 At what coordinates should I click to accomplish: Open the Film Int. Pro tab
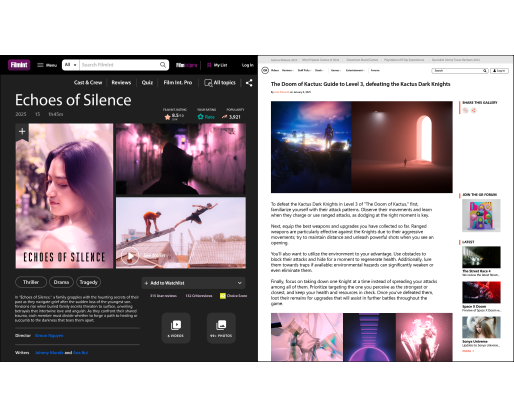tap(178, 83)
